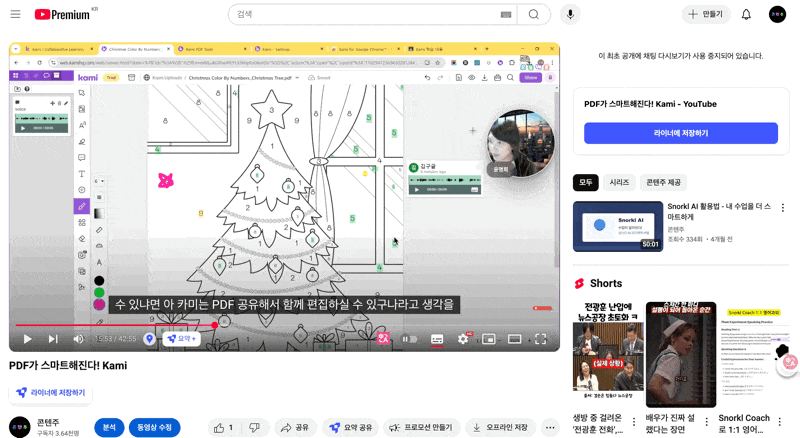Open the Snorkl AI video thumbnail
Screen dimensions: 800x438
pos(618,226)
